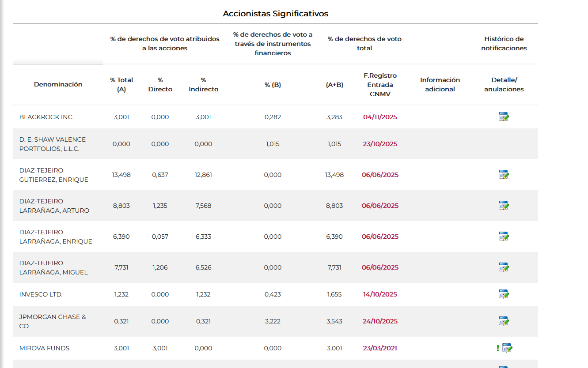Click the Accionistas Significativos table title
Image resolution: width=588 pixels, height=368 pixels.
pos(275,14)
